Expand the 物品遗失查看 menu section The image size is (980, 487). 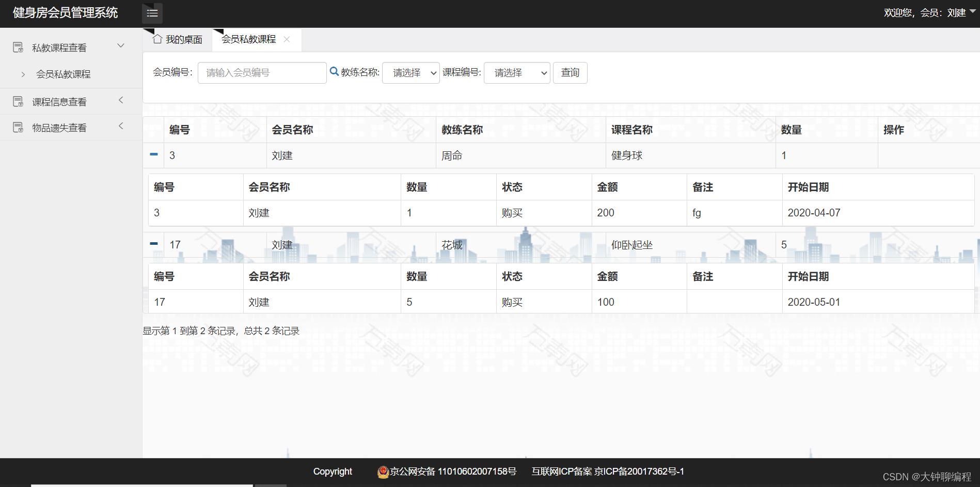point(121,125)
